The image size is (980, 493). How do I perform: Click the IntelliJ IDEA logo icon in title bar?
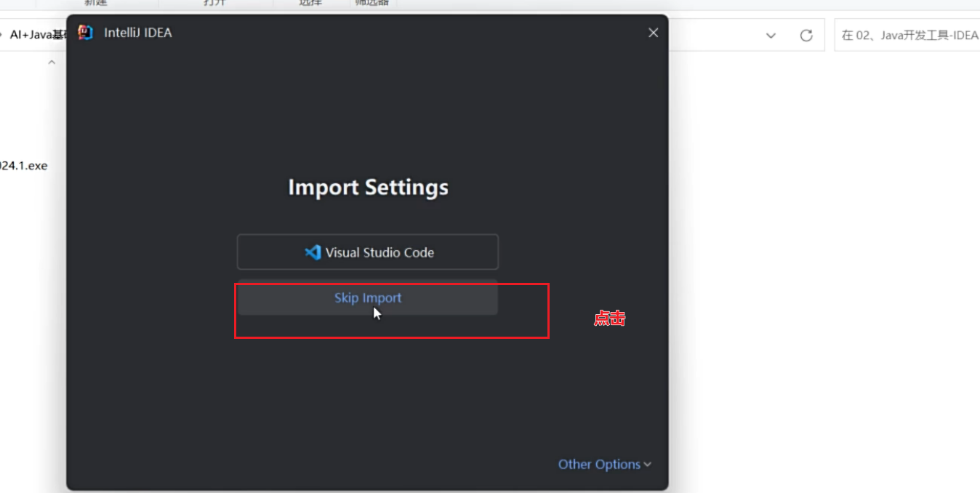pyautogui.click(x=86, y=33)
